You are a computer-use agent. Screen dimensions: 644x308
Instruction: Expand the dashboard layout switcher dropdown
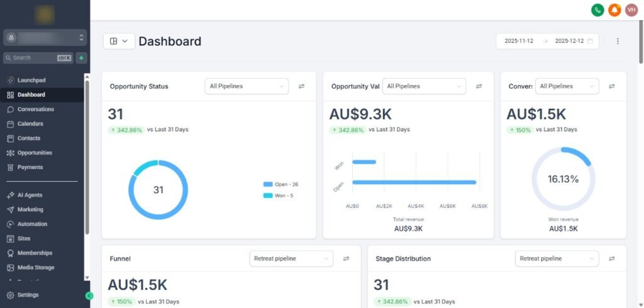118,41
